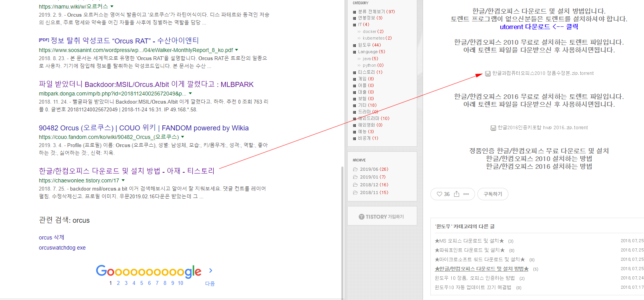
Task: Click the utorrent 다운로드 link
Action: coord(539,27)
